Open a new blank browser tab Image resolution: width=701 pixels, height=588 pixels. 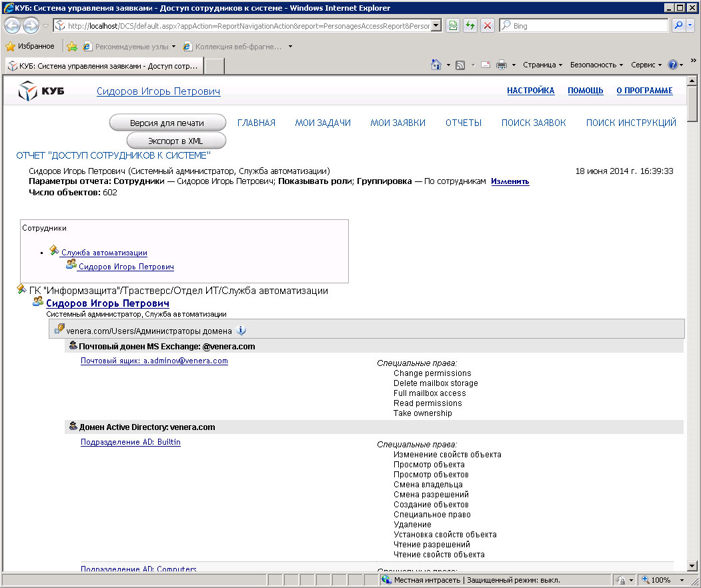coord(215,67)
